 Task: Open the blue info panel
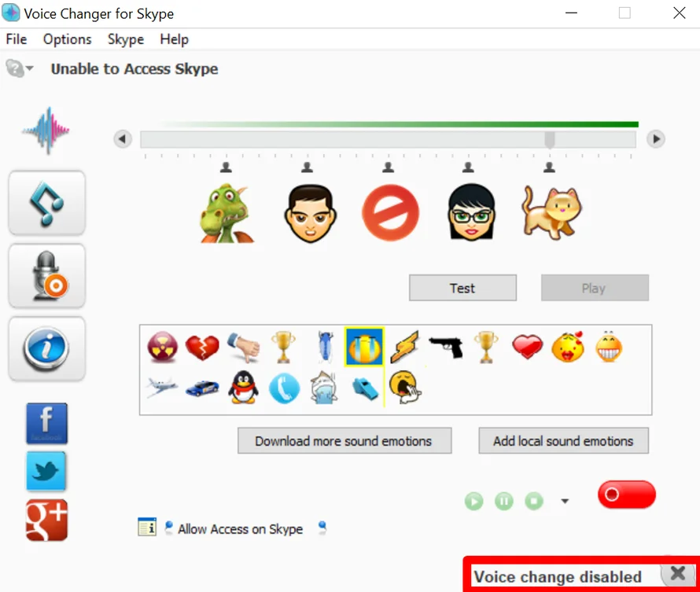47,349
